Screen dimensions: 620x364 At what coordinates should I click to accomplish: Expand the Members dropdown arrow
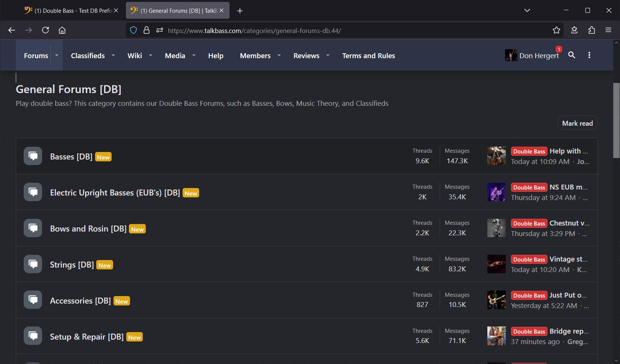point(279,55)
